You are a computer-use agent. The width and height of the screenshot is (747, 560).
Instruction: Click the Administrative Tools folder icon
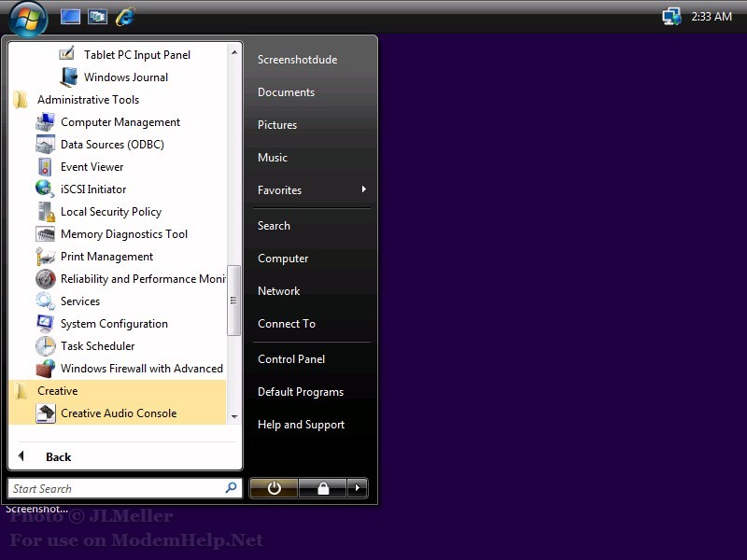click(x=21, y=100)
